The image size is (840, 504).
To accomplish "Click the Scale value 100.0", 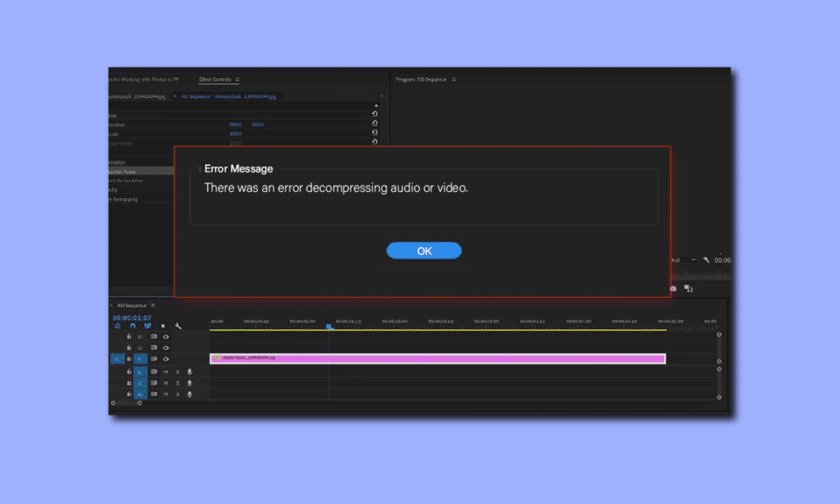I will [235, 134].
